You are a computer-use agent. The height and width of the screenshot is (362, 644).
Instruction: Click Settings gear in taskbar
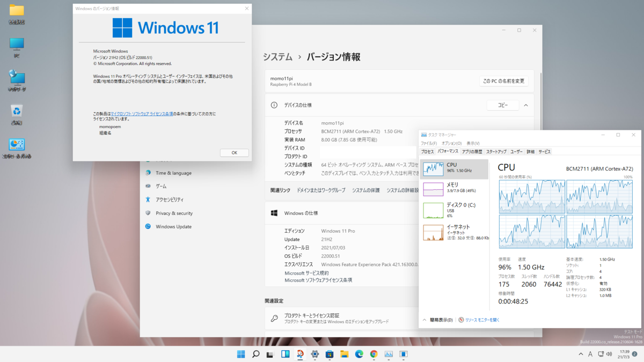click(x=315, y=354)
